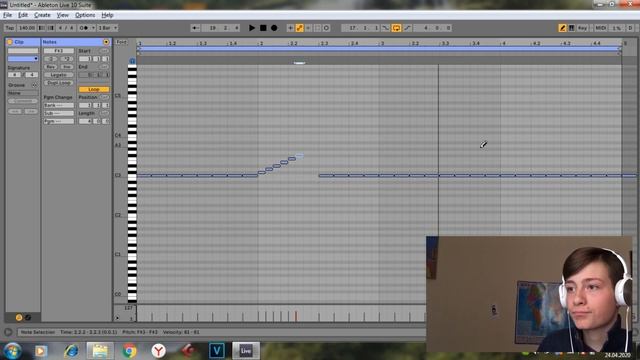Click the Legato button
The height and width of the screenshot is (360, 640).
59,75
